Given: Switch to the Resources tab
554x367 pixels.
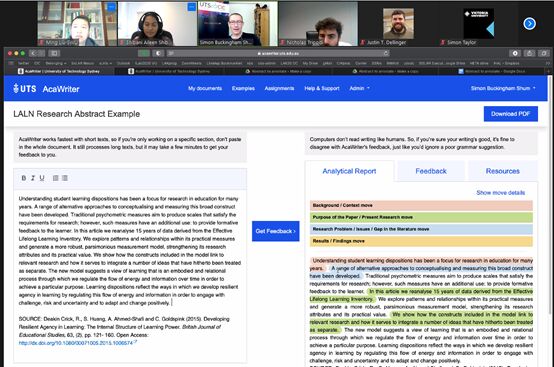Looking at the screenshot, I should pos(502,171).
